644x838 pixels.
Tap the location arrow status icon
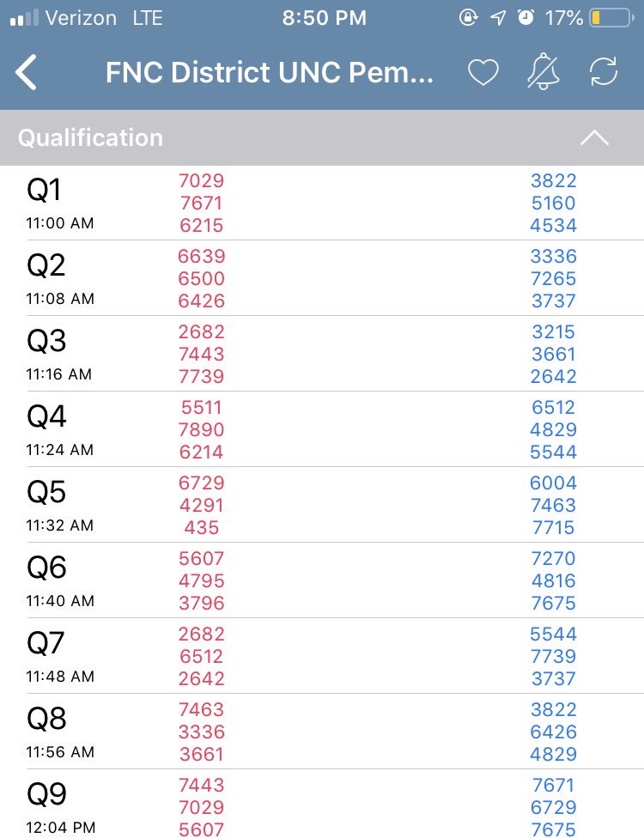498,18
